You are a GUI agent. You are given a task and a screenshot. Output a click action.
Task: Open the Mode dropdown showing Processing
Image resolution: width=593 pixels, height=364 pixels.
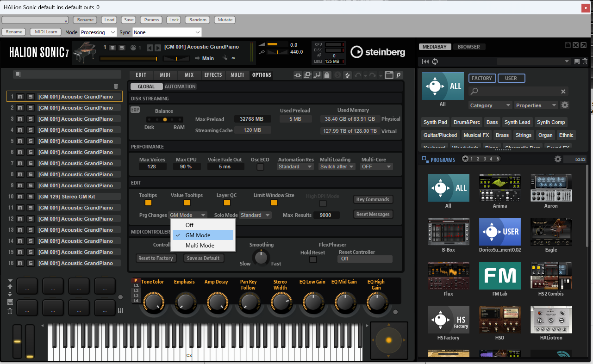tap(98, 32)
